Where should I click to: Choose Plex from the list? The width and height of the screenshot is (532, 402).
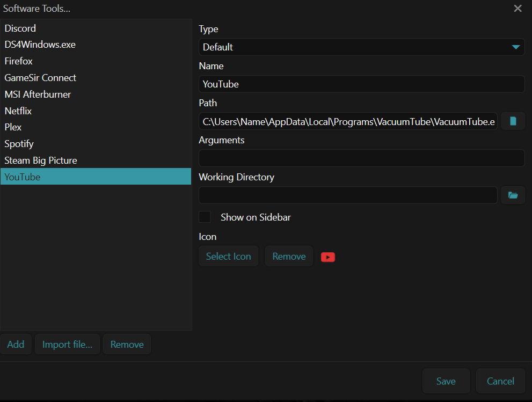(96, 127)
